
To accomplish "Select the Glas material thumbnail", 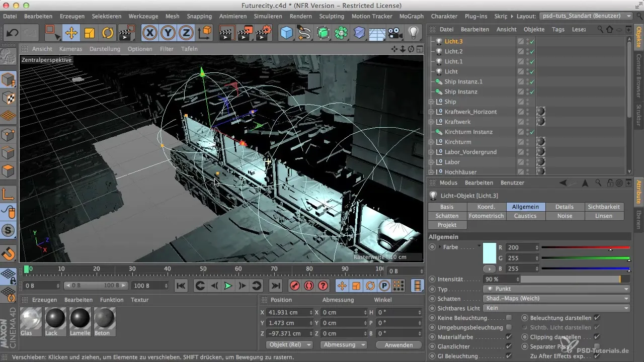I will click(31, 321).
